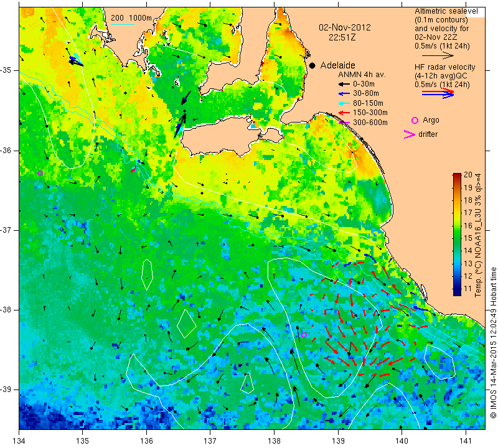Click the blue 30-80m legend arrow

click(344, 94)
